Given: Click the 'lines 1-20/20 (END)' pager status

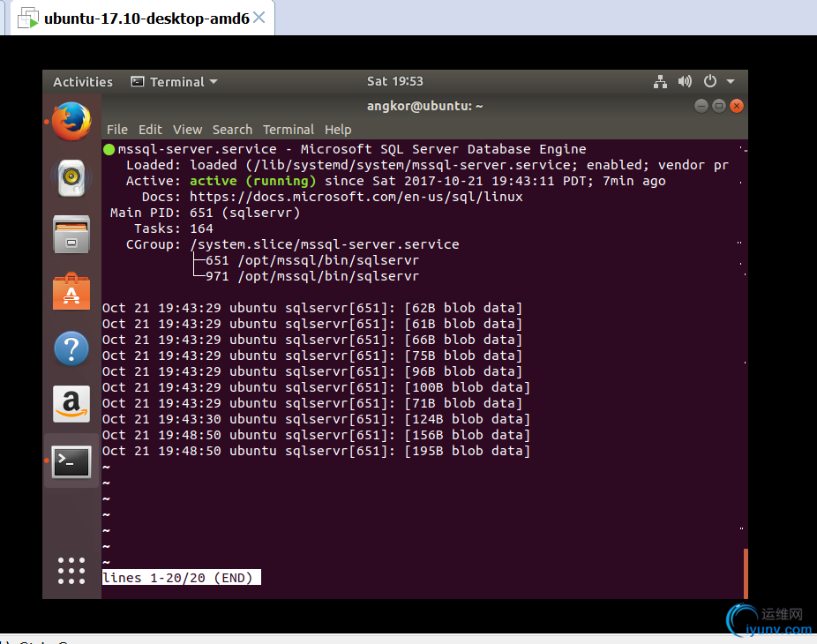Looking at the screenshot, I should click(x=182, y=578).
